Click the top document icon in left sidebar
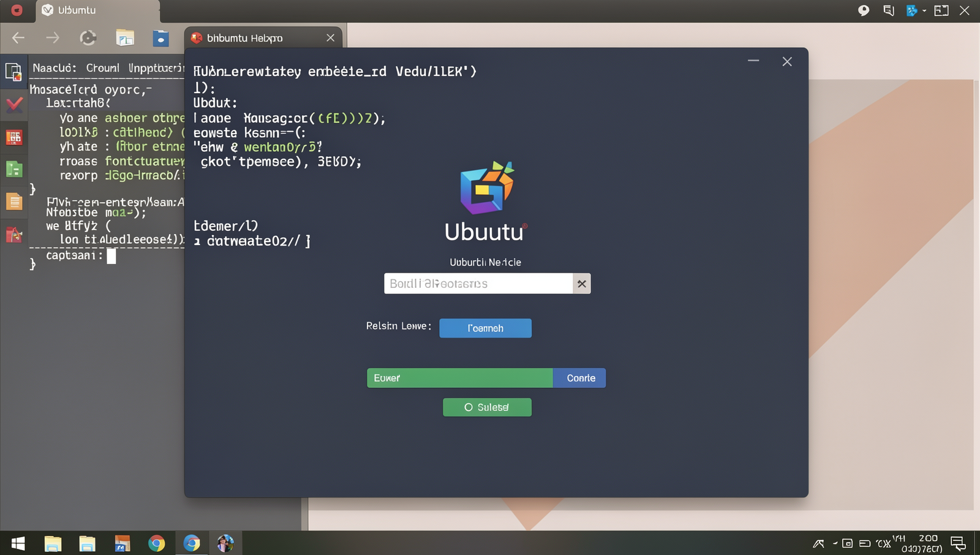The width and height of the screenshot is (980, 555). point(13,72)
